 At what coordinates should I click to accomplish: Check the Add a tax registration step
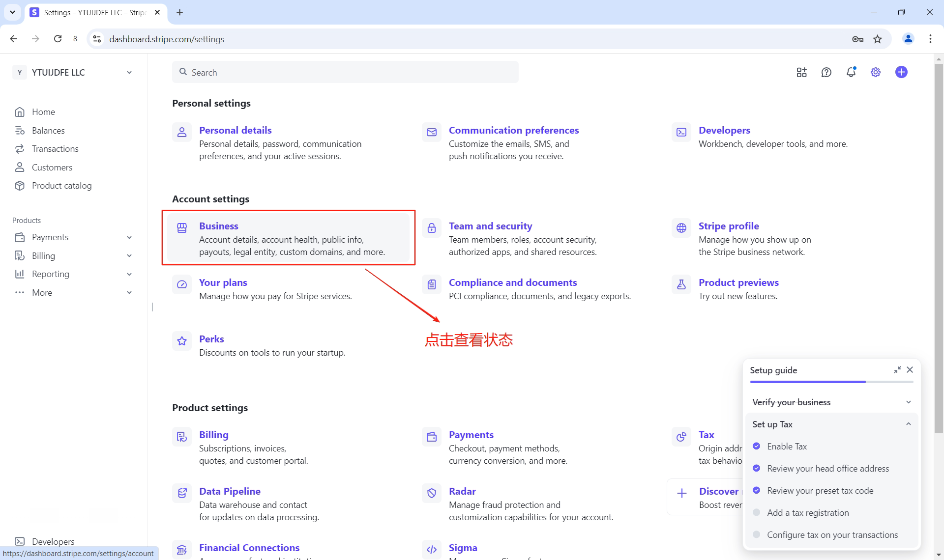click(808, 512)
